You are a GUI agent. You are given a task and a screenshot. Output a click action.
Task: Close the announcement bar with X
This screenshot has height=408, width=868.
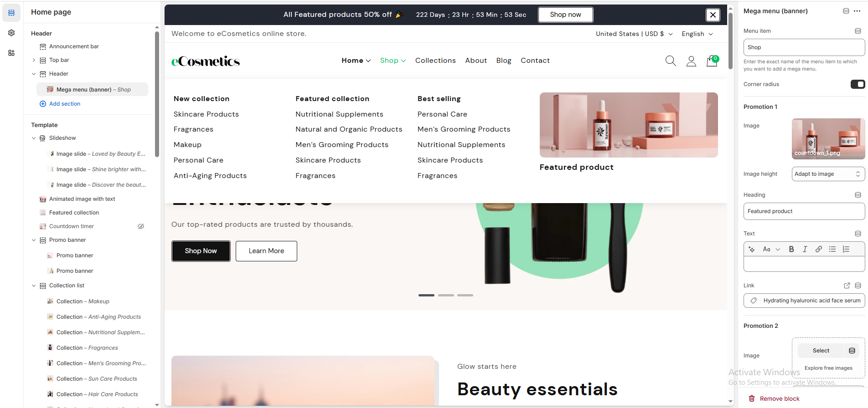(713, 15)
